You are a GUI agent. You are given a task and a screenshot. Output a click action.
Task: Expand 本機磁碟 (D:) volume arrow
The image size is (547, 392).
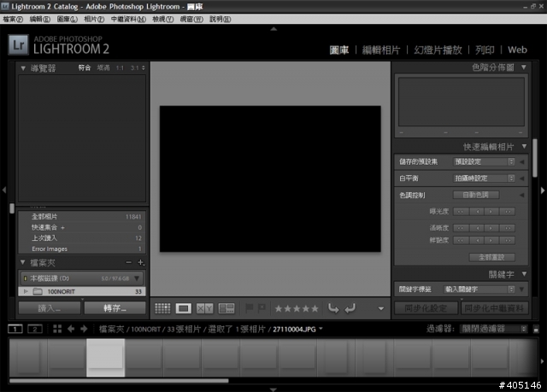[x=137, y=278]
